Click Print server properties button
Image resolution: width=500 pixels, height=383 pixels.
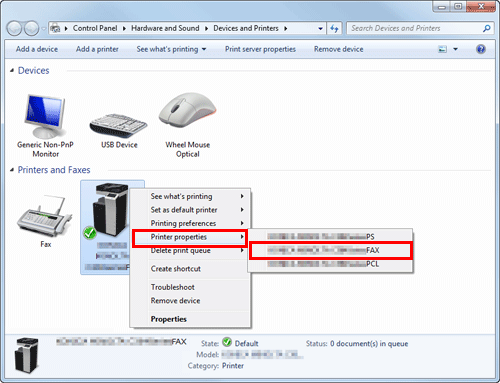[x=260, y=49]
